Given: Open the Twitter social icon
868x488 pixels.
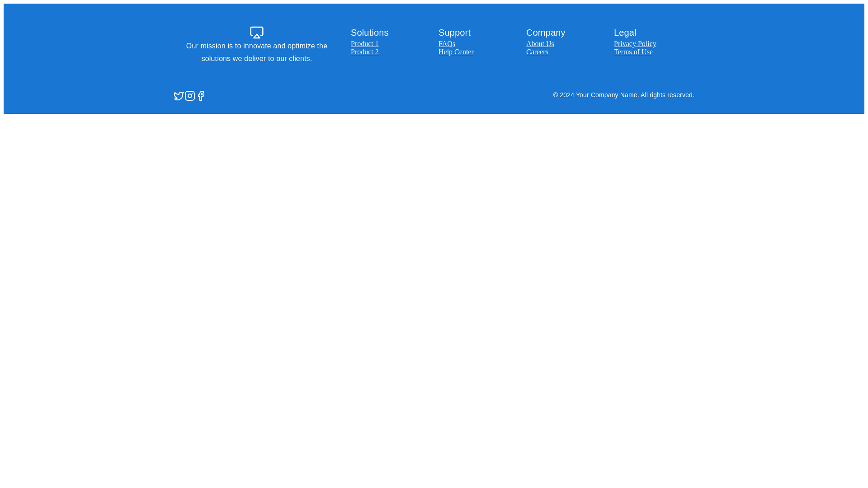Looking at the screenshot, I should 179,96.
